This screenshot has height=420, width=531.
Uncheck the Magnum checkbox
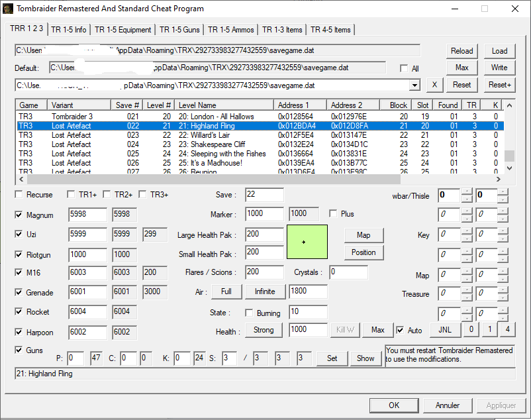pos(19,215)
